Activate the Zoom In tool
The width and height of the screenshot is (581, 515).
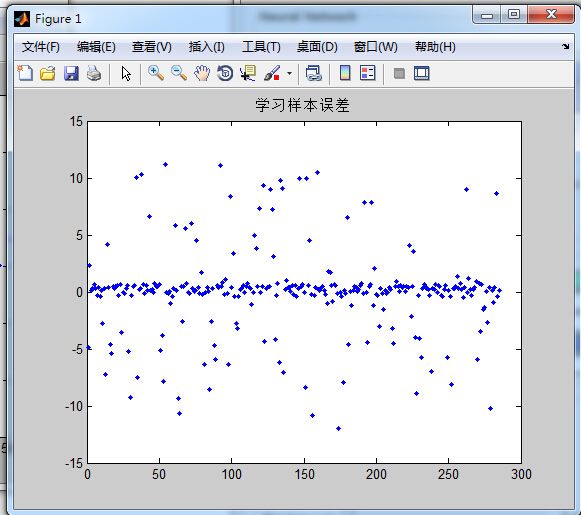(156, 73)
